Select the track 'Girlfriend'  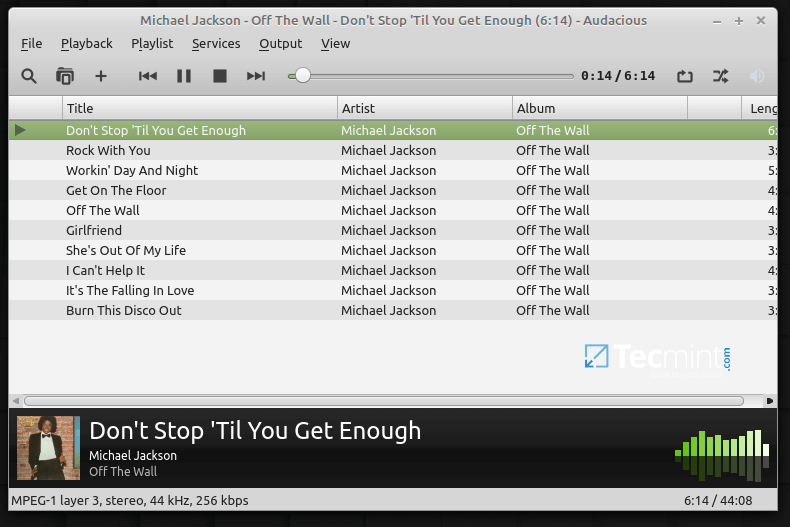393,230
